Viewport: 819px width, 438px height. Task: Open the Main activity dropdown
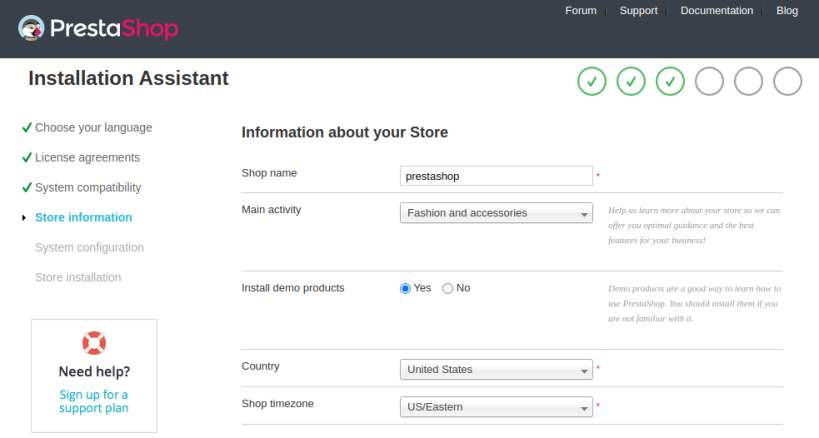496,213
